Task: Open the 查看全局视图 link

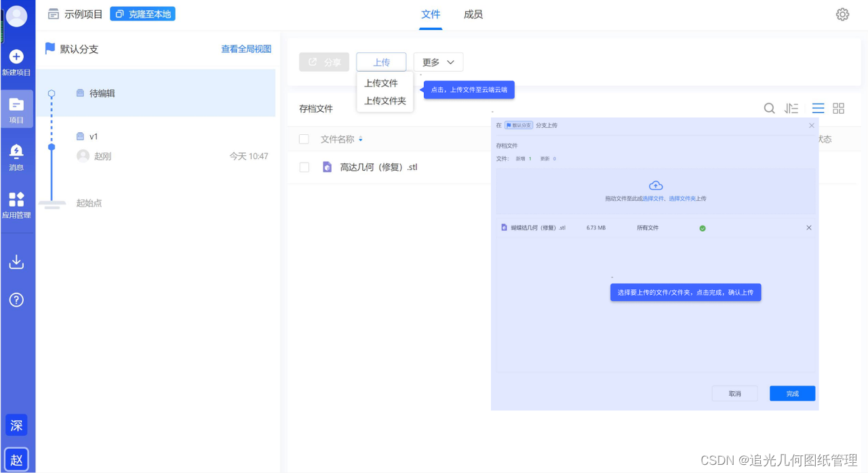Action: [246, 49]
